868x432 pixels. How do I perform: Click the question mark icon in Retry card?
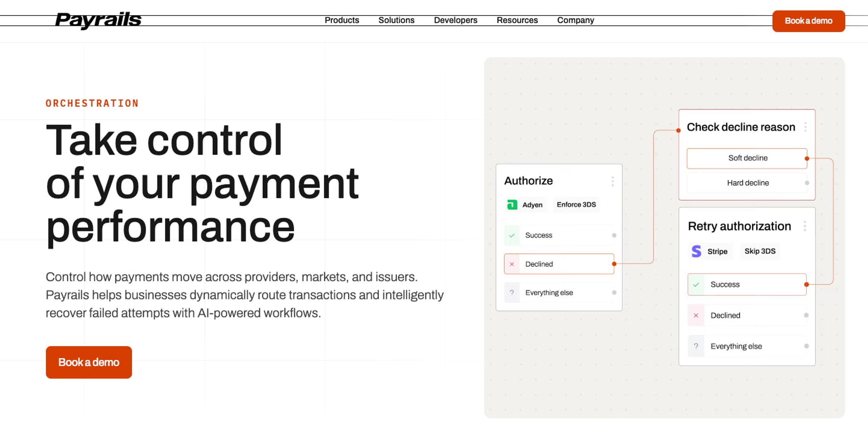click(696, 346)
